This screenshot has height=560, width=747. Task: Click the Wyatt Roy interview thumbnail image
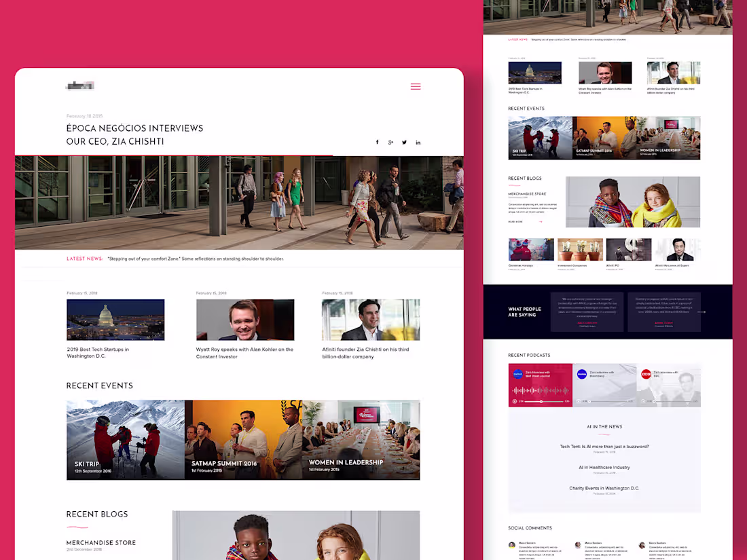point(245,319)
